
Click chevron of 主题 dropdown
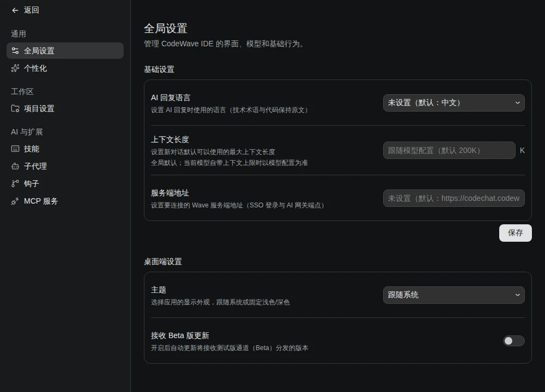click(517, 295)
